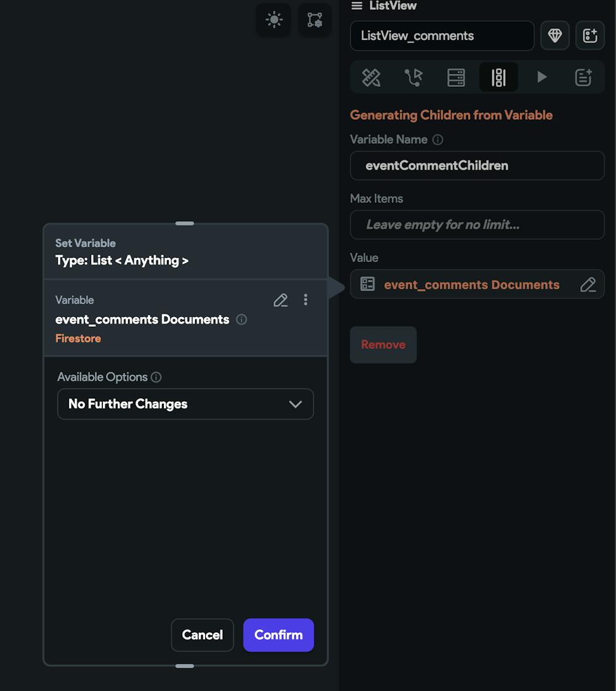Image resolution: width=616 pixels, height=691 pixels.
Task: Click the diamond component icon
Action: (555, 35)
